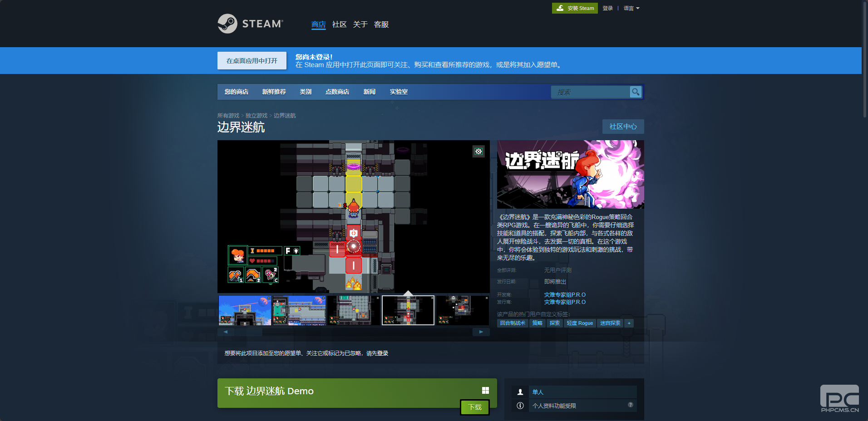Open 点数商店 points shop
This screenshot has height=421, width=868.
pyautogui.click(x=337, y=92)
